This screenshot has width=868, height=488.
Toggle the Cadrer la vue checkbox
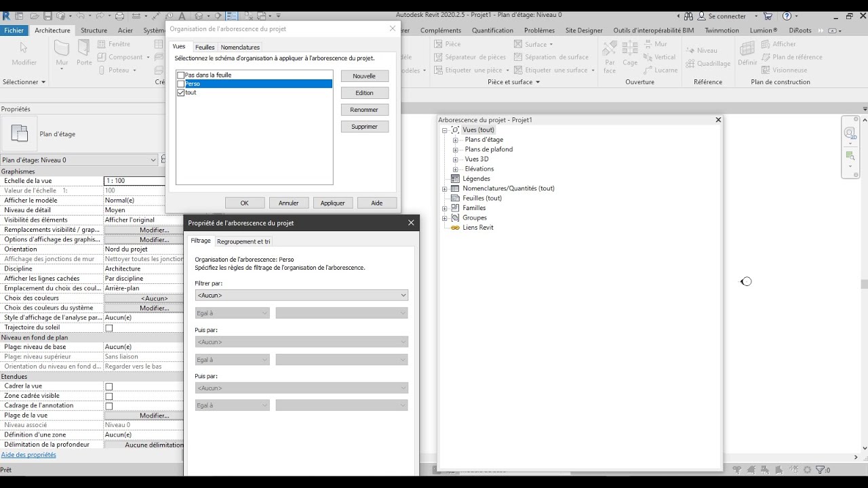pyautogui.click(x=108, y=386)
